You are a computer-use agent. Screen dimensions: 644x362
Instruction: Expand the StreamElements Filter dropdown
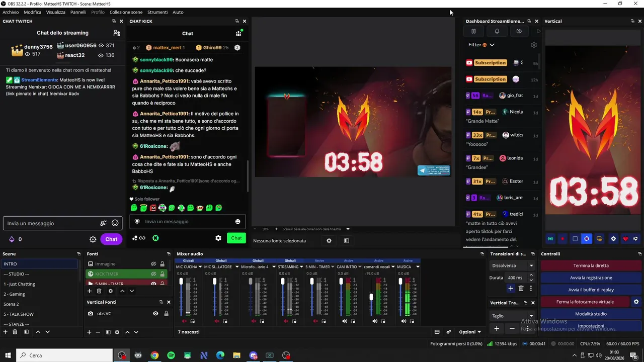tap(481, 45)
